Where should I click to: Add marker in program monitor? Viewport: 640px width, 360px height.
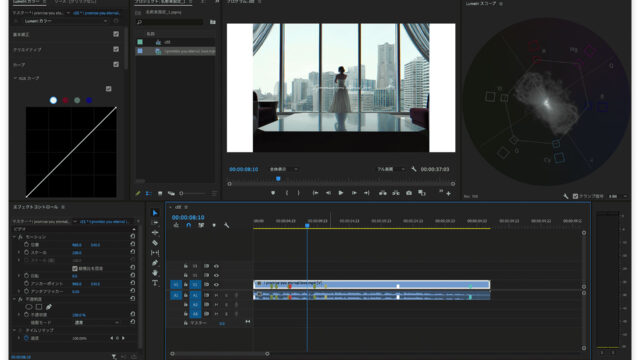(x=273, y=193)
